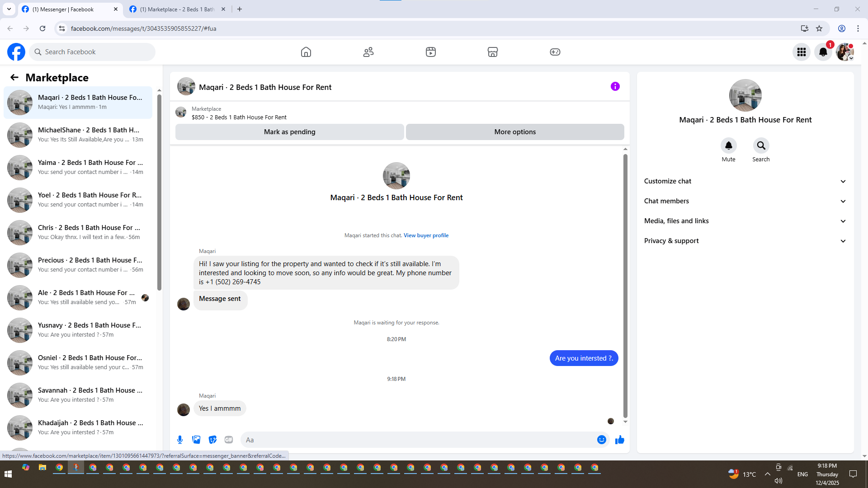Image resolution: width=868 pixels, height=488 pixels.
Task: Open the emoji picker in message box
Action: [601, 440]
